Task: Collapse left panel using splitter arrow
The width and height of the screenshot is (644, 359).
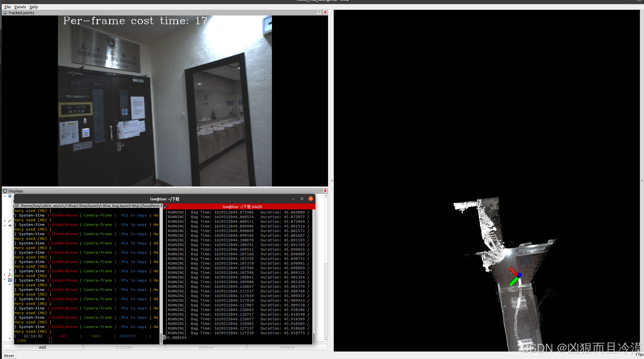Action: click(x=331, y=181)
